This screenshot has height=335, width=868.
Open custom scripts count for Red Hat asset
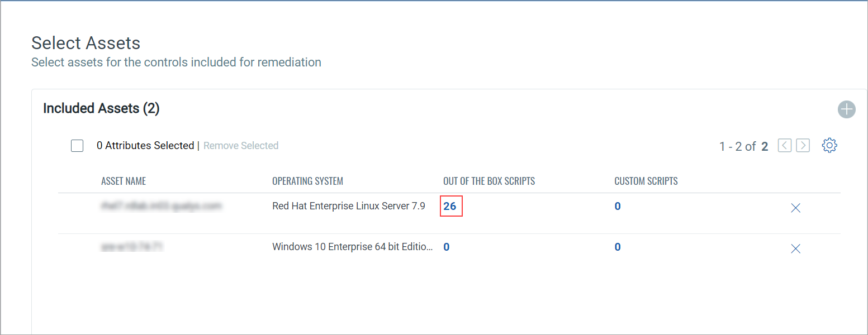click(x=618, y=207)
